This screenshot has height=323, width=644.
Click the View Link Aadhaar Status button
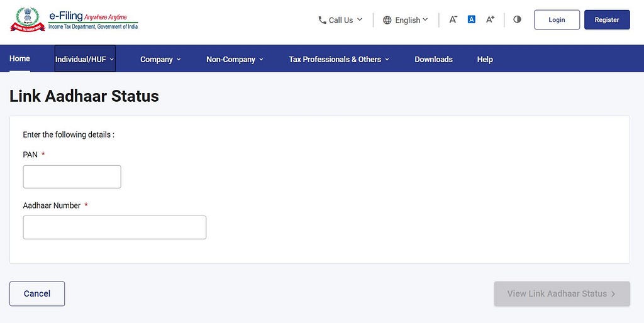tap(562, 293)
